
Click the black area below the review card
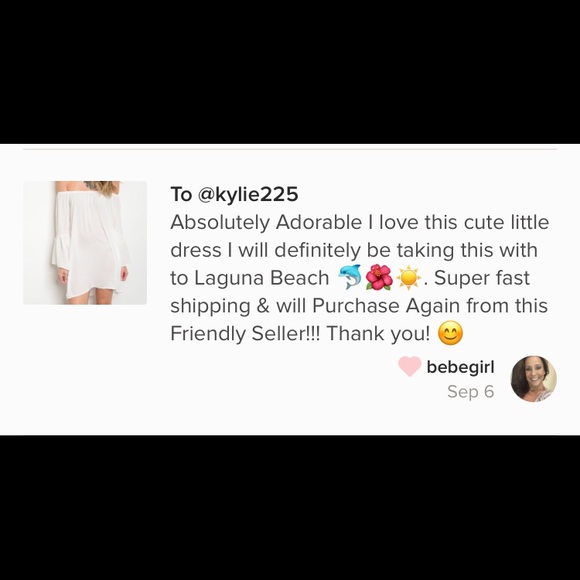point(290,508)
